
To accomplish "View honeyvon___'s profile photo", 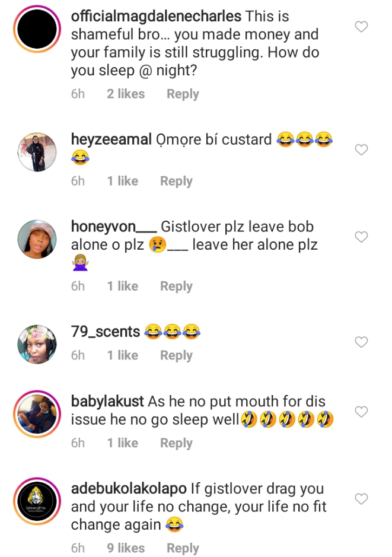I will coord(37,239).
